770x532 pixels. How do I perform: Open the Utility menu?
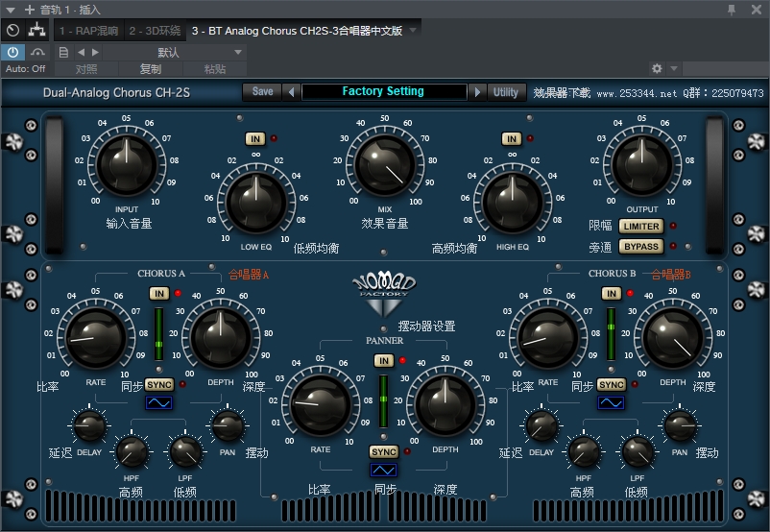pos(506,92)
